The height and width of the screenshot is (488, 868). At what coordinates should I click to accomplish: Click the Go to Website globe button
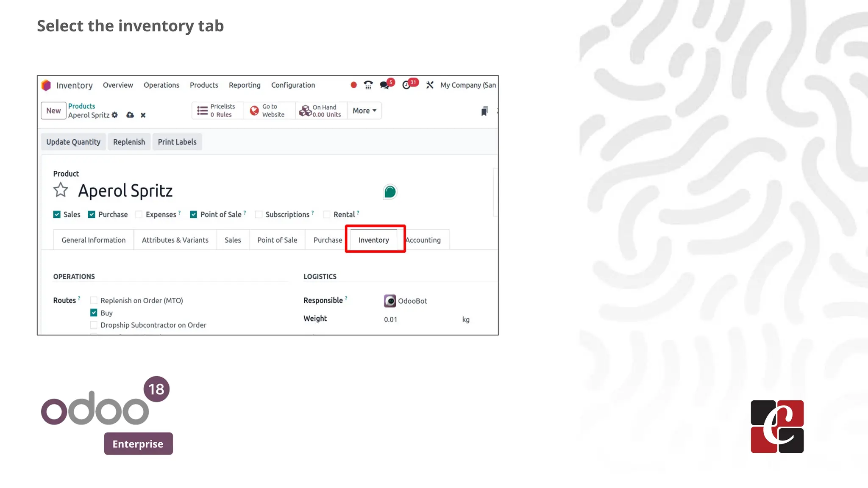coord(270,111)
